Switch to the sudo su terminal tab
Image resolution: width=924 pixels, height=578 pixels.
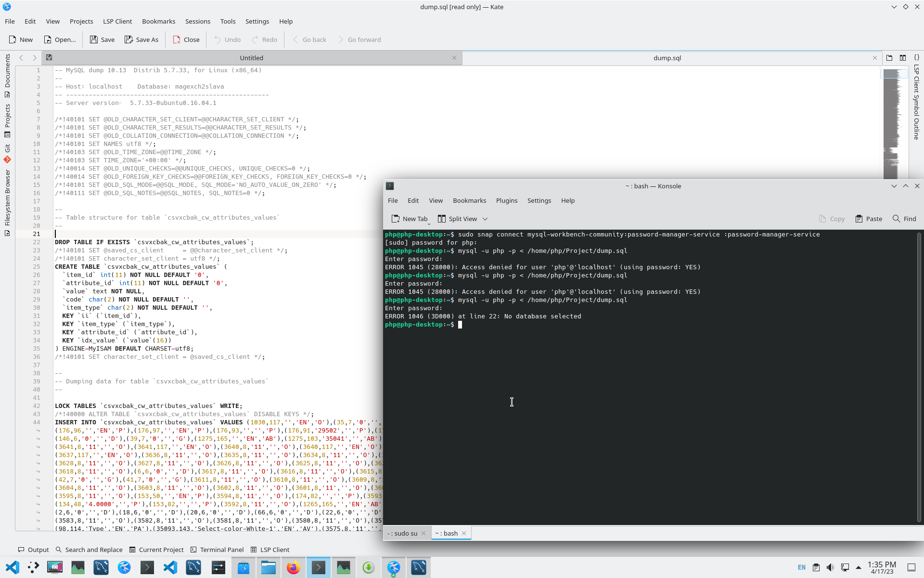tap(402, 533)
